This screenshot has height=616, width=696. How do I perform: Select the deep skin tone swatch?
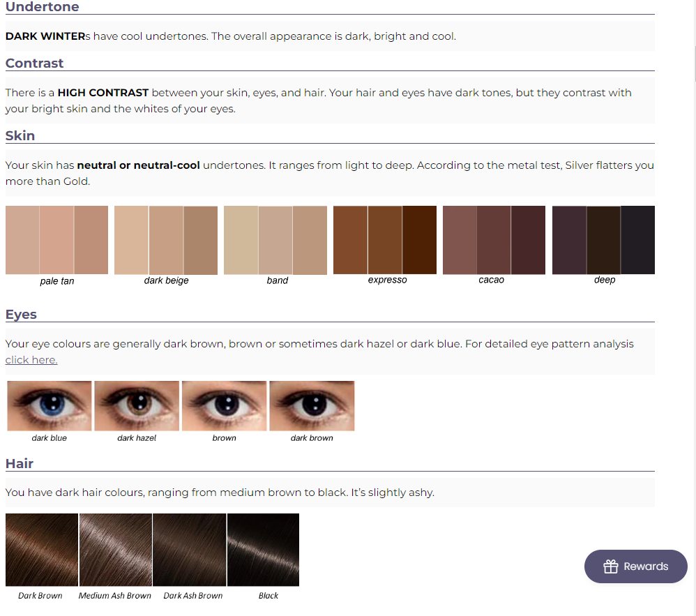603,240
